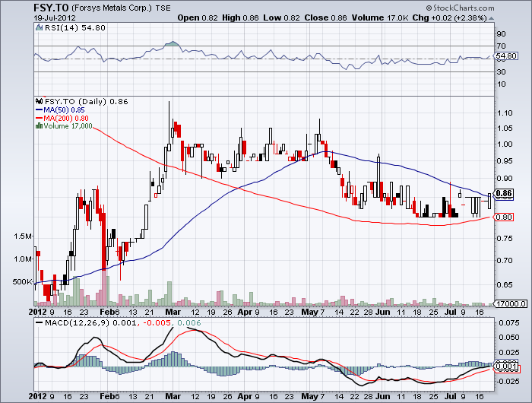
Task: Click the 1.05 price axis label
Action: (505, 129)
